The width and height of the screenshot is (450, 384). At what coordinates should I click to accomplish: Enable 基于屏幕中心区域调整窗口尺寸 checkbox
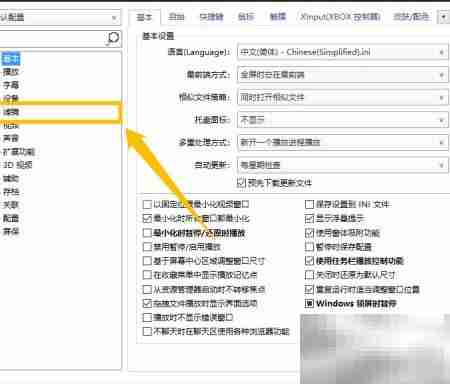(x=147, y=261)
